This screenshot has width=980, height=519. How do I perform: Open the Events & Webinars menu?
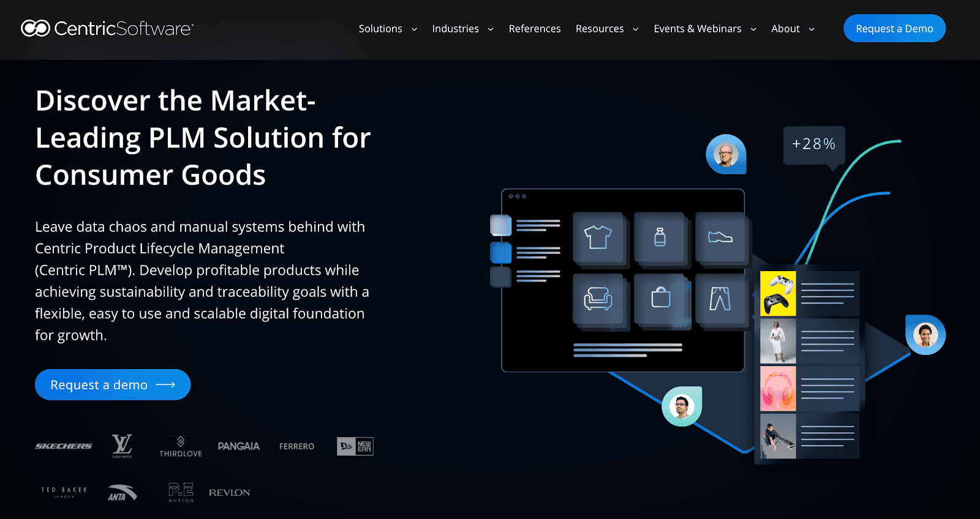coord(698,29)
